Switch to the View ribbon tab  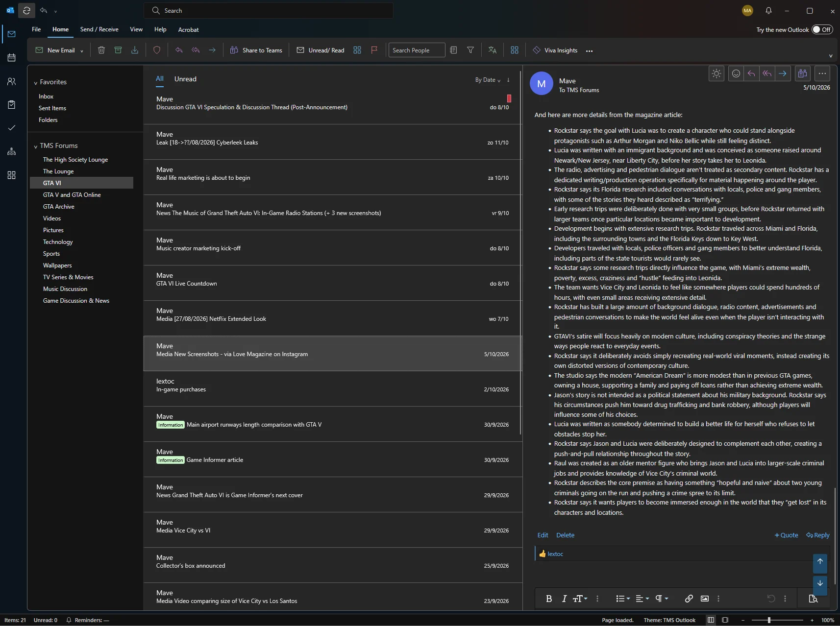[136, 29]
